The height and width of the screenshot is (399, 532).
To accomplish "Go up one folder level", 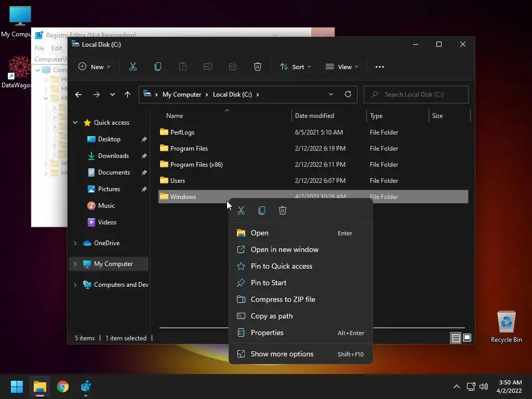I will [127, 95].
